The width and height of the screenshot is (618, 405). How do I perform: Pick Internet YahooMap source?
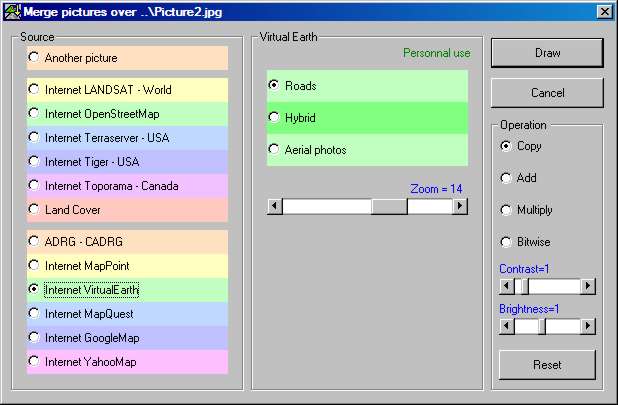click(x=127, y=362)
